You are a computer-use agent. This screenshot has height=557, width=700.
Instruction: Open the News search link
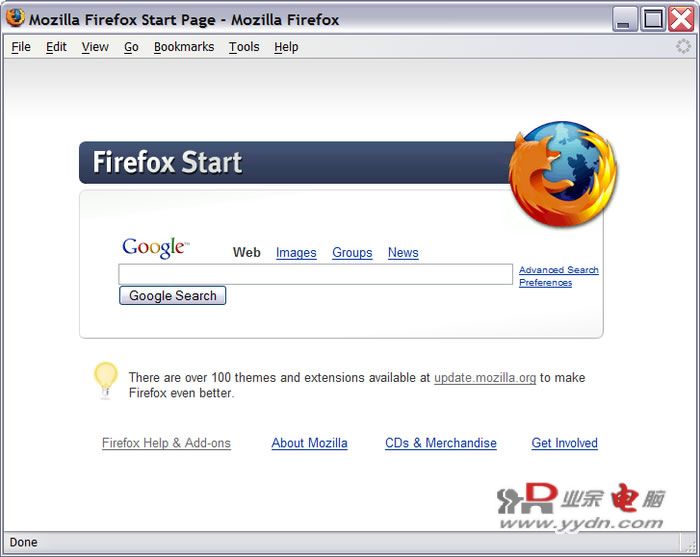point(403,253)
